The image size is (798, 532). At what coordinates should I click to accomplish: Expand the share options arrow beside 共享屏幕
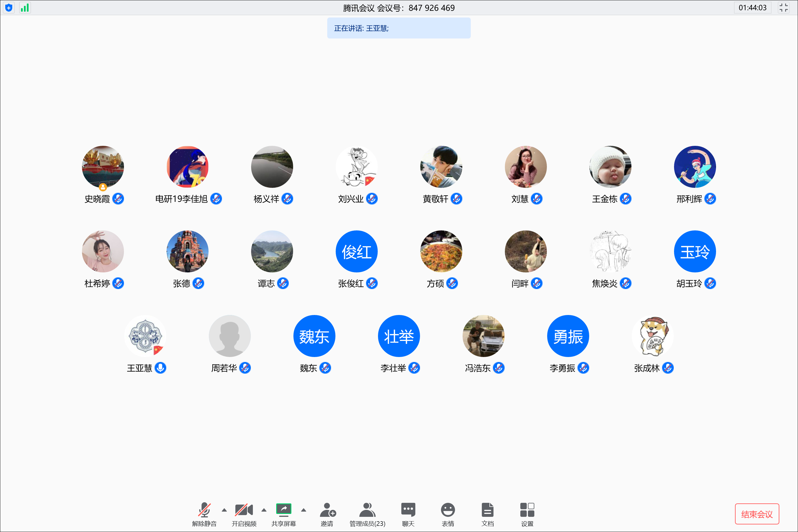click(x=304, y=510)
